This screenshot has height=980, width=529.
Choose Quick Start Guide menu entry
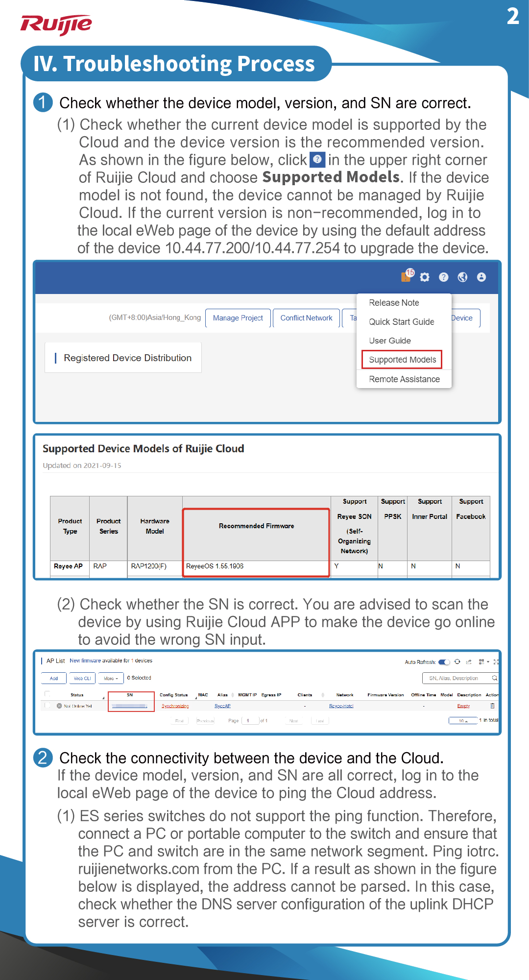(401, 322)
